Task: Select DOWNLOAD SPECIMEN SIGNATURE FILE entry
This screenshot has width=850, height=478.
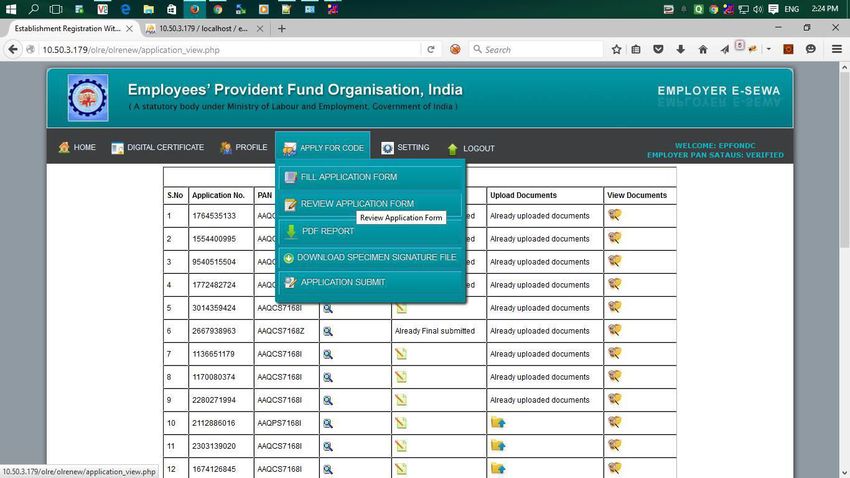Action: [371, 257]
